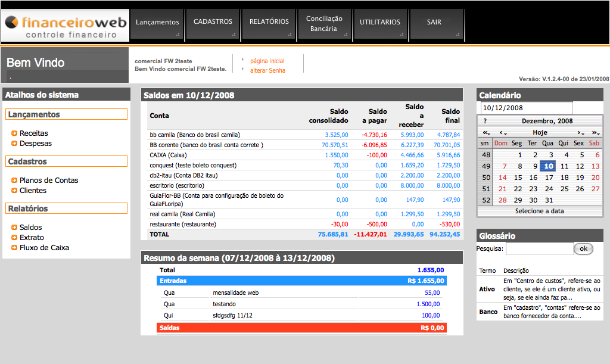The width and height of the screenshot is (610, 364).
Task: Click the 'GuiaFlor-BB' account row
Action: point(305,200)
